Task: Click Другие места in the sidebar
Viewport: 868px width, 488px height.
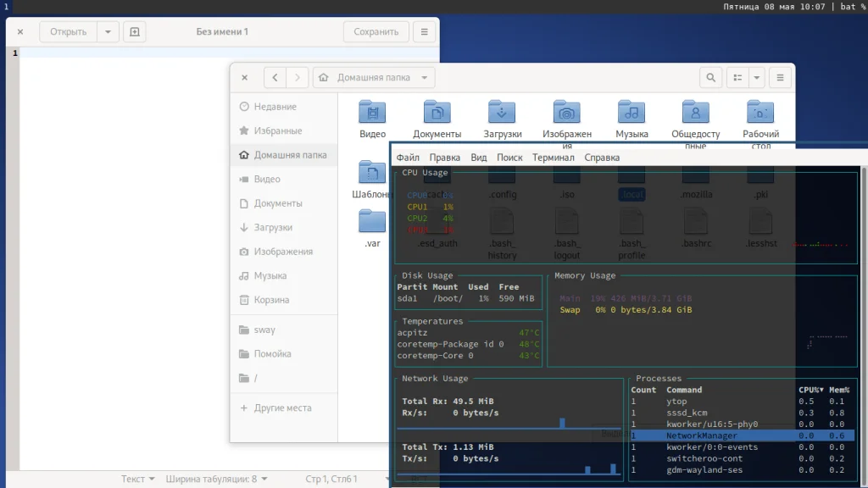Action: click(x=282, y=408)
